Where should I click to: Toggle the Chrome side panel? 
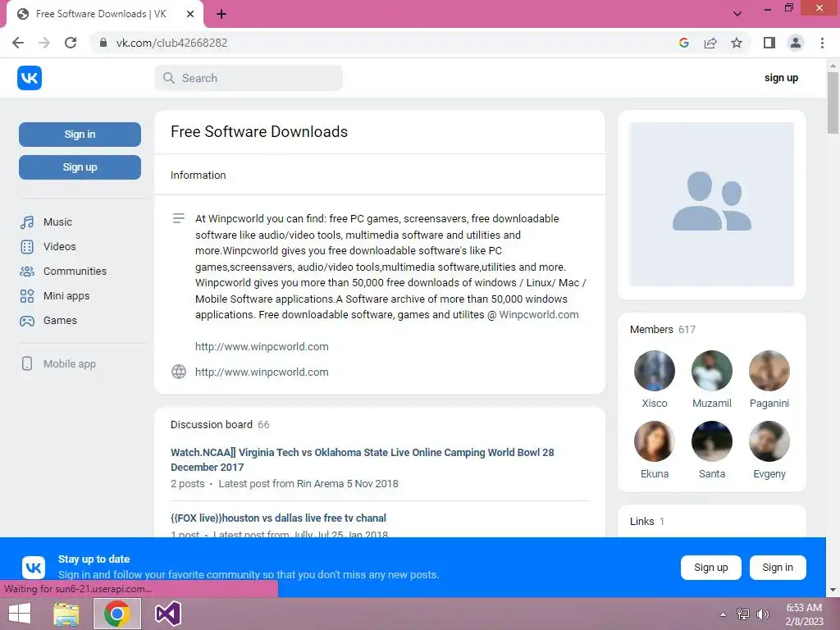pos(769,43)
